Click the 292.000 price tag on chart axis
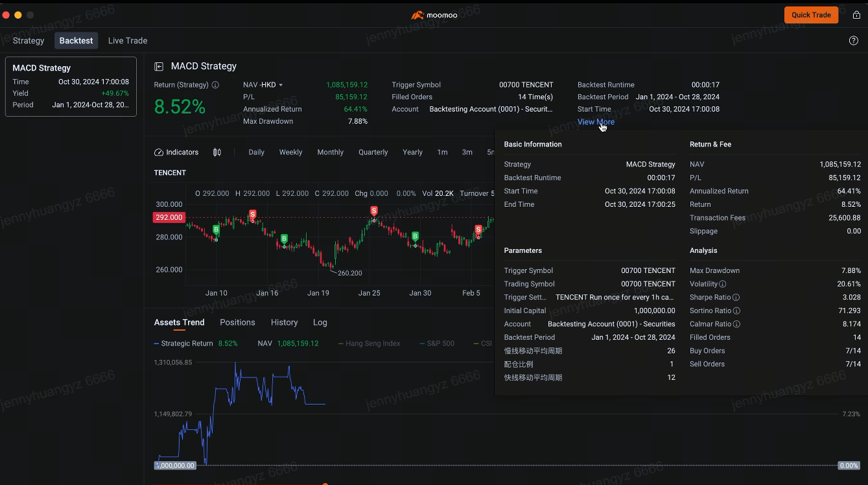This screenshot has width=868, height=485. point(169,217)
